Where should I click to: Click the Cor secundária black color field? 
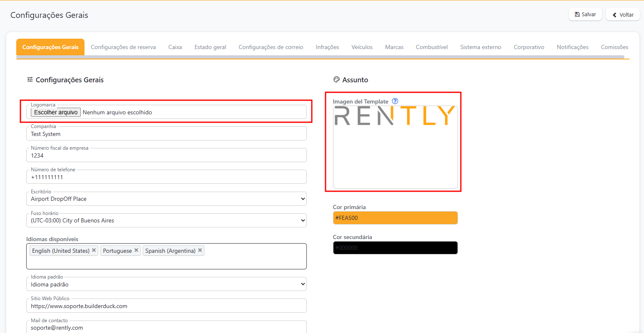[395, 248]
